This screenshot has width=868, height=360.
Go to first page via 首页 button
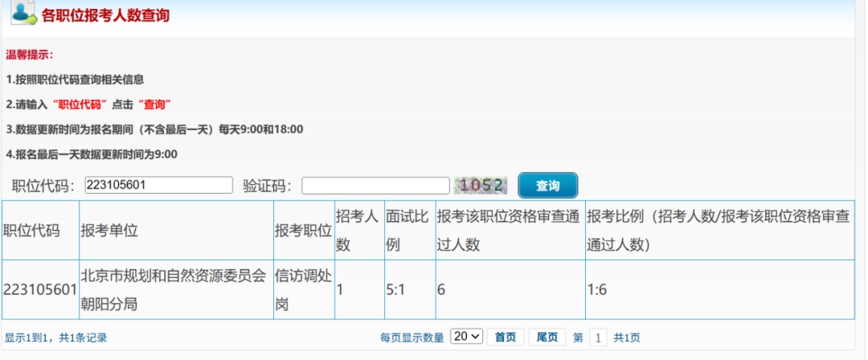pos(506,337)
